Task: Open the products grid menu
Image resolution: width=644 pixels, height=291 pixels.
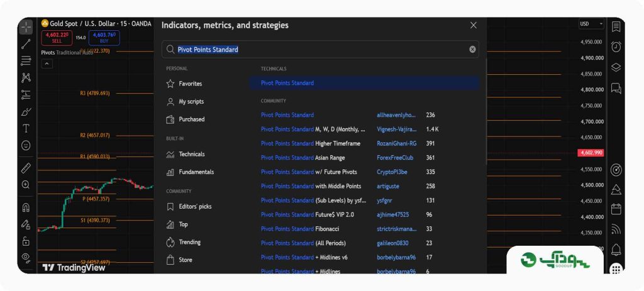Action: (x=616, y=269)
